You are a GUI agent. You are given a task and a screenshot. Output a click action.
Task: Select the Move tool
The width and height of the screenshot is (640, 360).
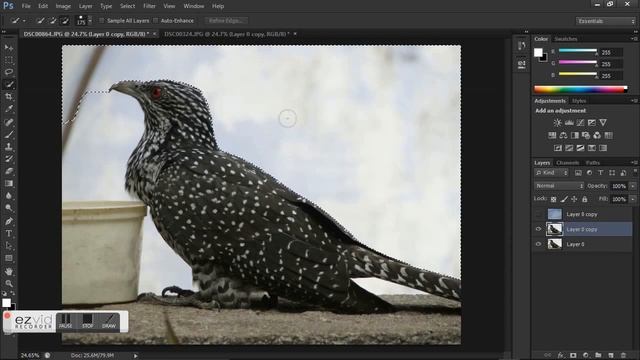(9, 48)
